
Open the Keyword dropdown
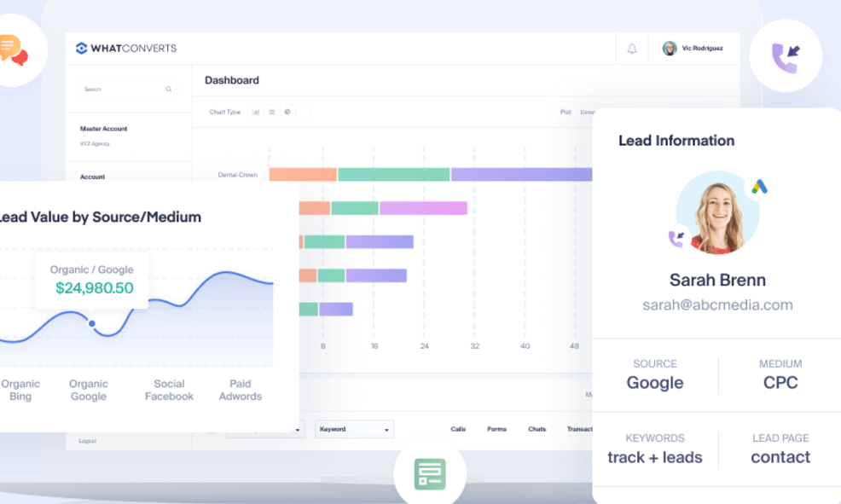(x=354, y=429)
